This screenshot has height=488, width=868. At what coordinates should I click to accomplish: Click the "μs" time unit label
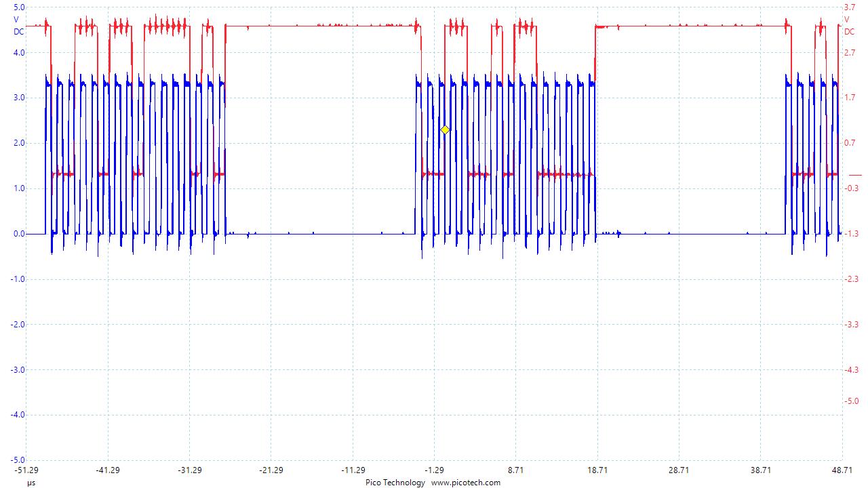(31, 483)
